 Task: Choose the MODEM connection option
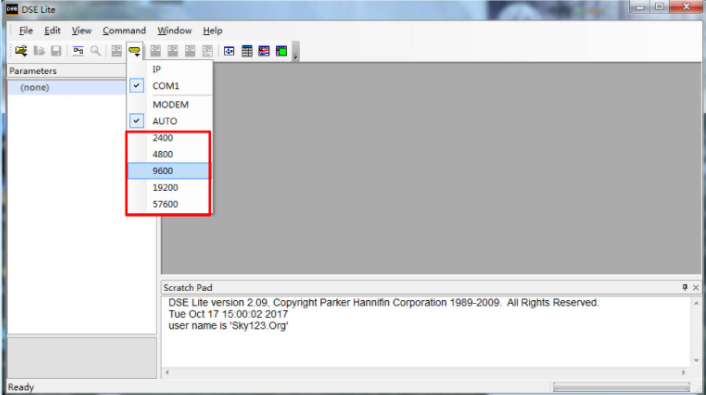[x=170, y=104]
